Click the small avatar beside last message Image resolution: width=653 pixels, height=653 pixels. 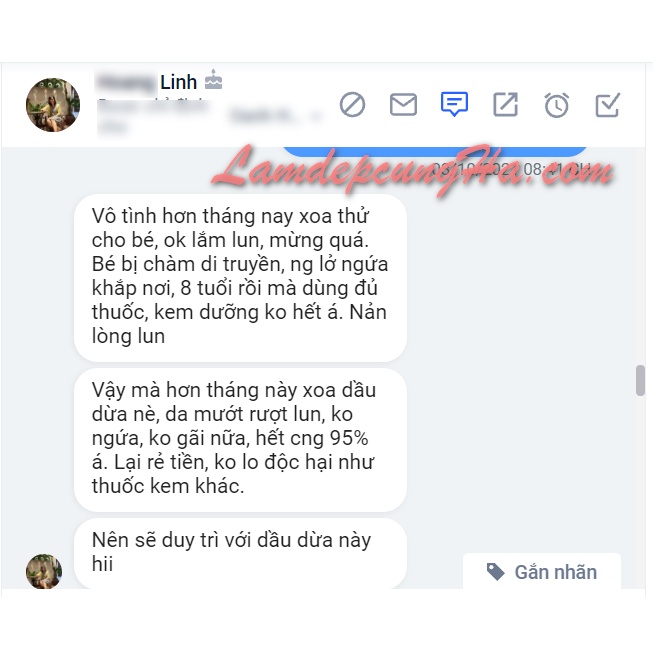click(x=44, y=571)
